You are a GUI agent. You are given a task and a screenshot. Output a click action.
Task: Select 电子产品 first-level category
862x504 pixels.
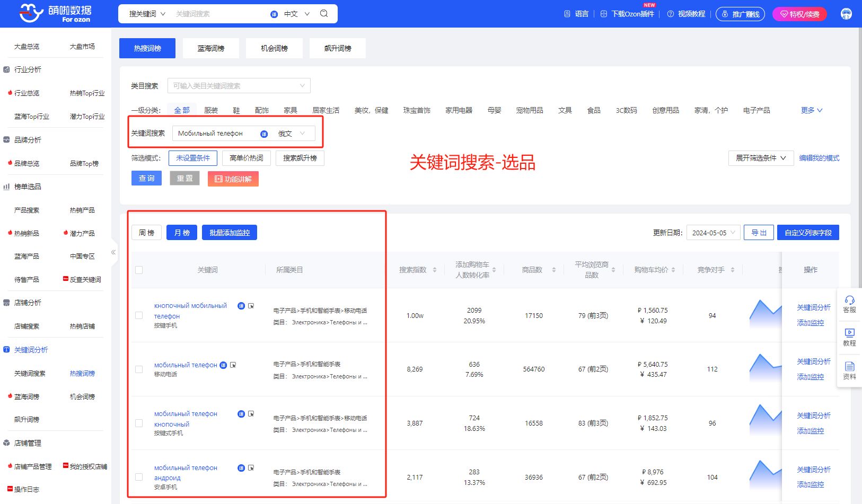757,110
